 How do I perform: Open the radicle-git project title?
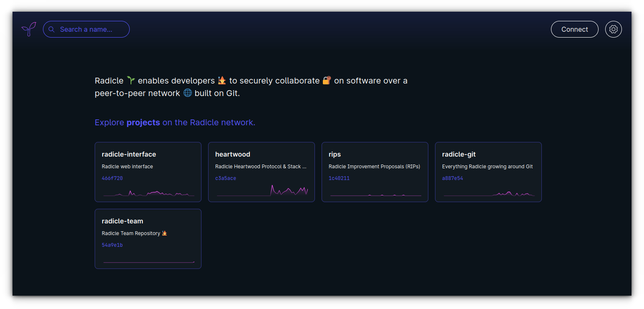459,154
